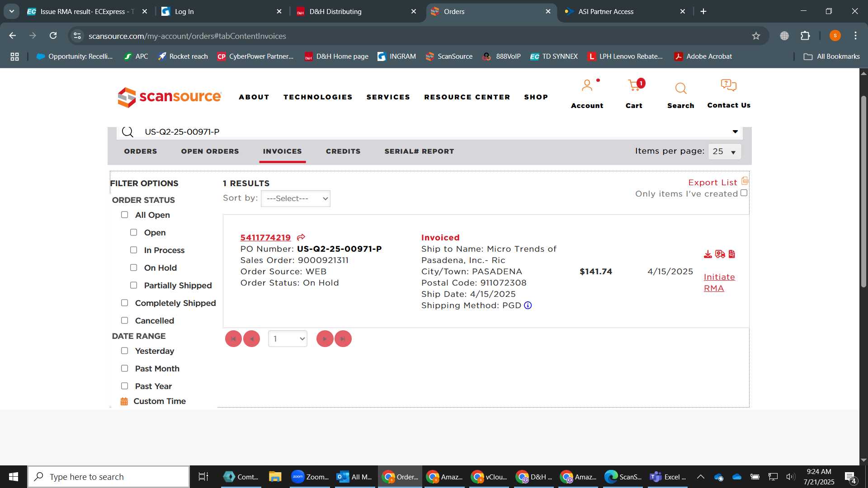Open Contact Us chat icon
The height and width of the screenshot is (488, 868).
pos(728,85)
